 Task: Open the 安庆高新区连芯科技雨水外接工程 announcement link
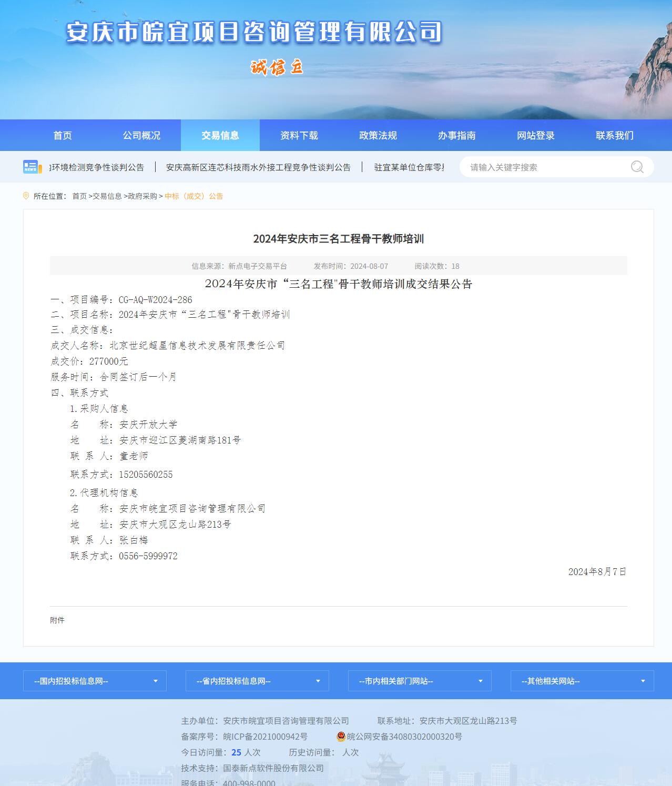click(258, 167)
